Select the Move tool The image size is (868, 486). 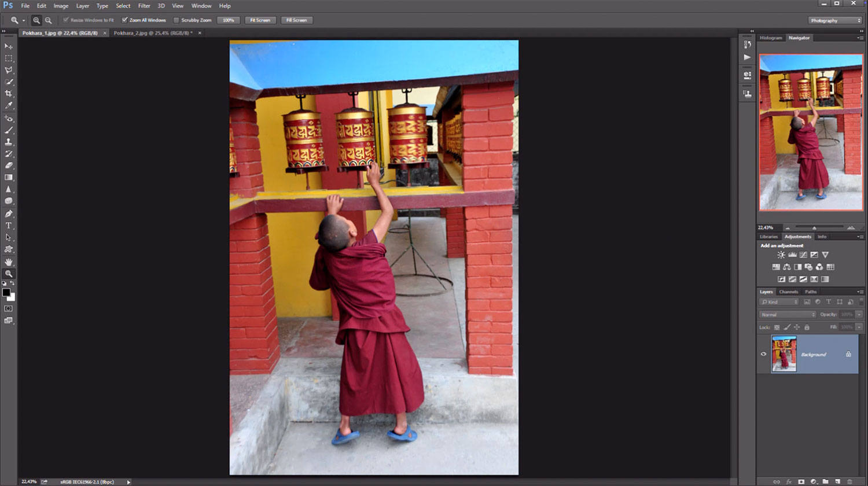(x=9, y=46)
